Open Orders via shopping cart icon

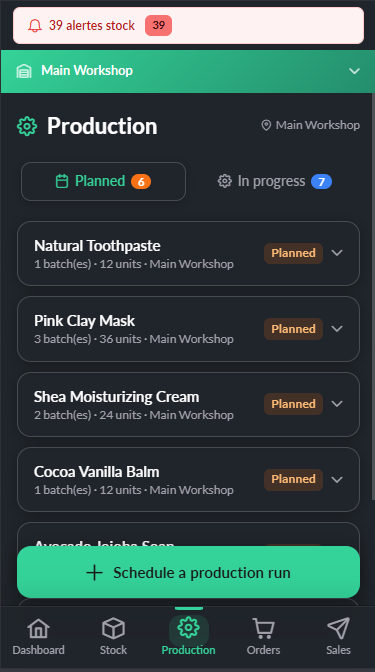pyautogui.click(x=263, y=629)
